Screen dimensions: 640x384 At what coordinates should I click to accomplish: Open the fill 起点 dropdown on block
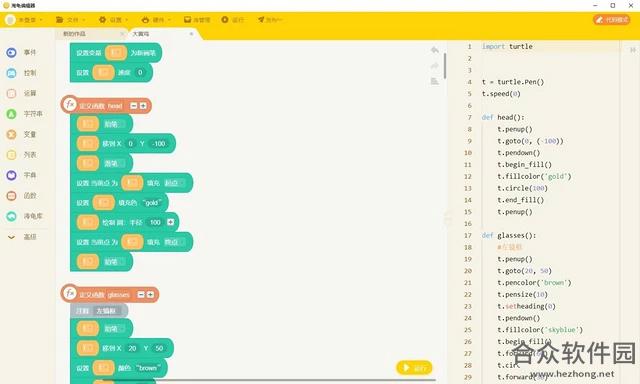pos(174,183)
